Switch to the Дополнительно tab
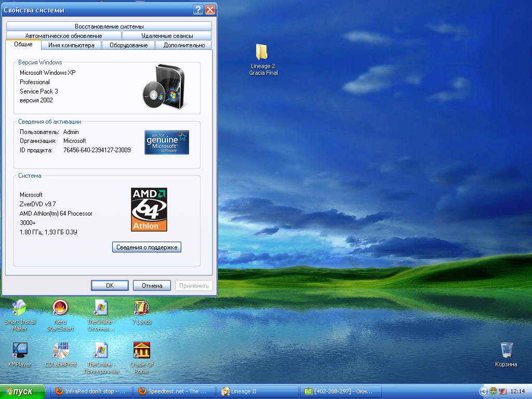Screen dimensions: 532x399 coord(184,45)
